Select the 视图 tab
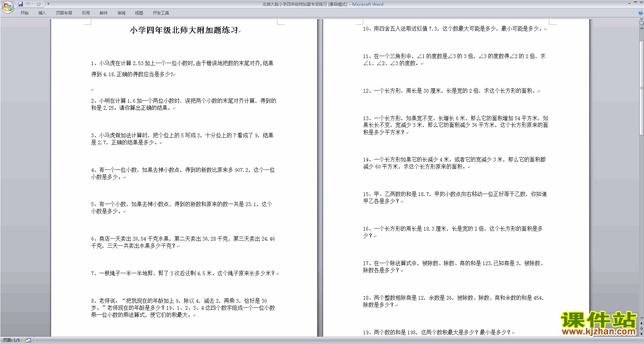Screen dimensions: 644x344 pyautogui.click(x=139, y=13)
